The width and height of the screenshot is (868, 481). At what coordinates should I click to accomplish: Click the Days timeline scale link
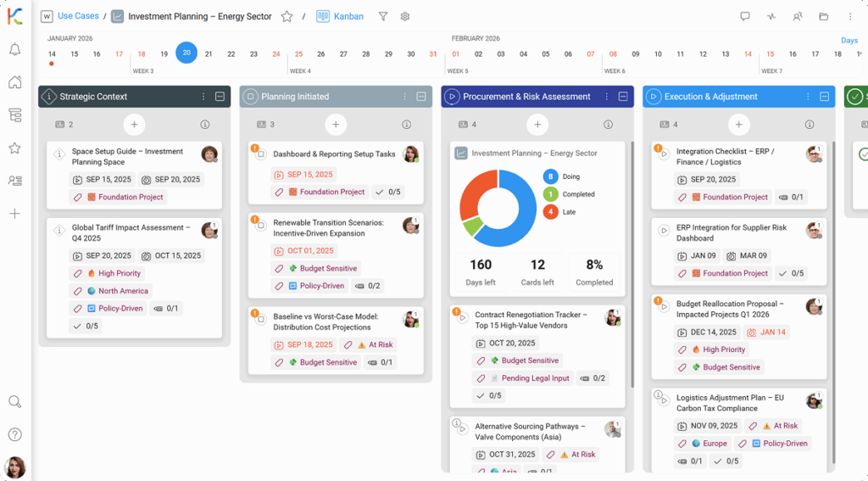point(849,41)
